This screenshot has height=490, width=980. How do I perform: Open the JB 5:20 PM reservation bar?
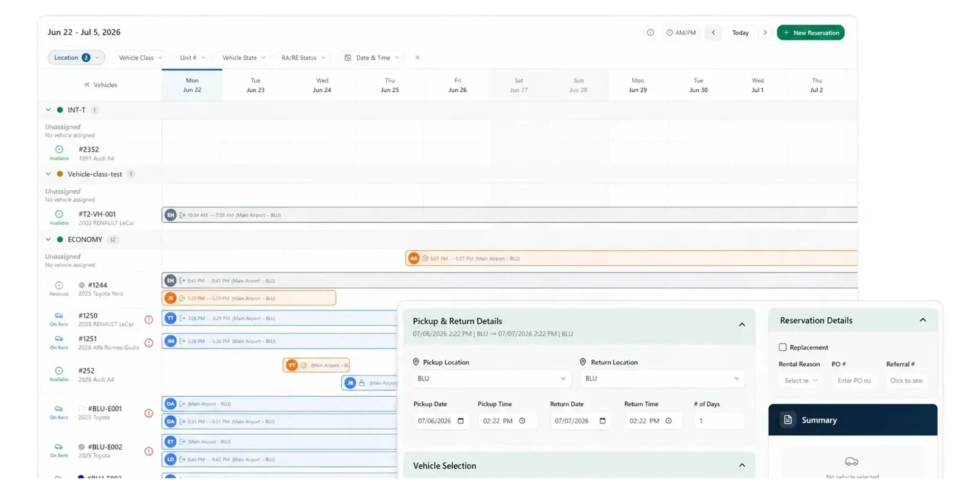tap(249, 298)
